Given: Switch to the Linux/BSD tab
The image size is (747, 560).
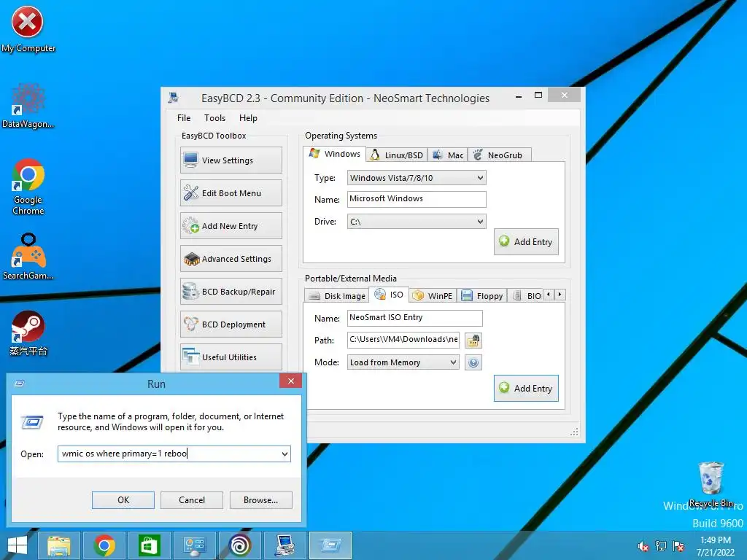Looking at the screenshot, I should [x=397, y=155].
